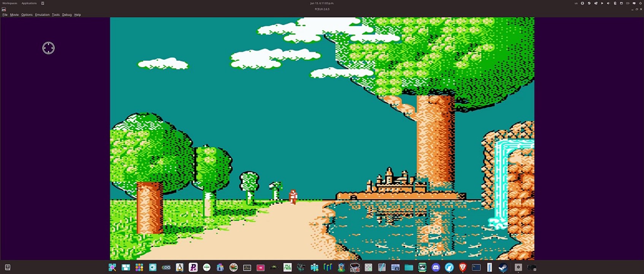Open the terminal icon in dock
This screenshot has height=274, width=644.
pos(476,267)
